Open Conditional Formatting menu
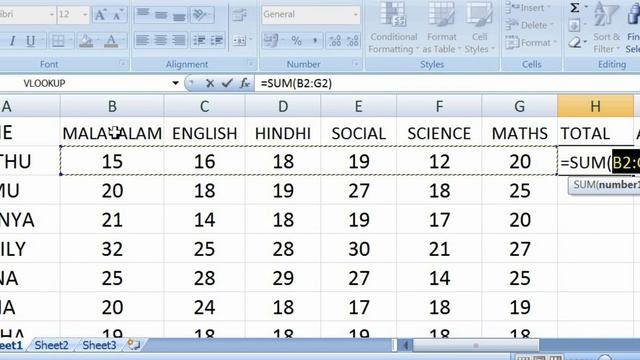Viewport: 640px width, 360px height. point(393,27)
